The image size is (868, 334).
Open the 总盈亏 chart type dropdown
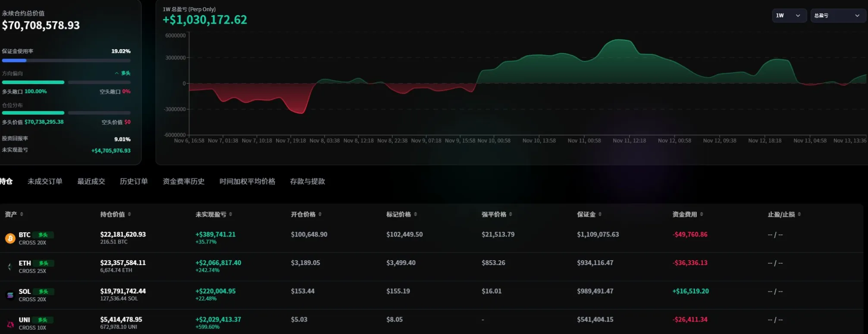[837, 16]
